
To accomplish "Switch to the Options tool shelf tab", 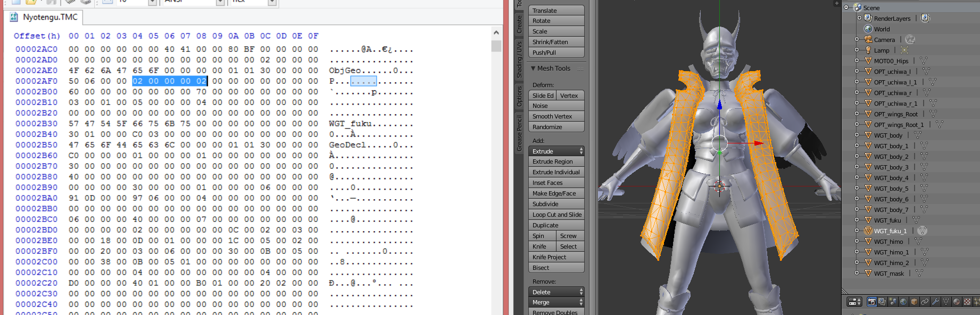I will coord(519,97).
